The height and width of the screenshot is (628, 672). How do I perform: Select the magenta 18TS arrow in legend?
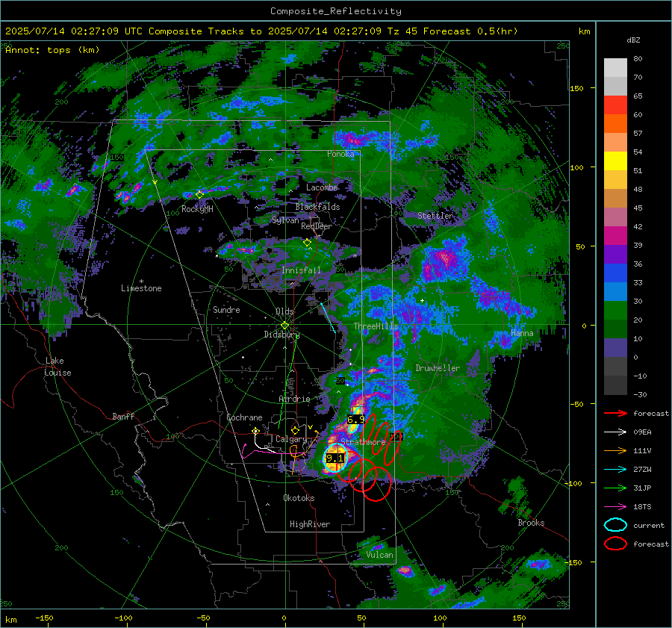(x=615, y=507)
